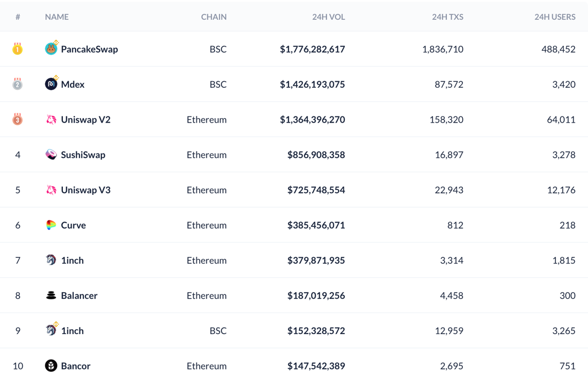Click the Bancor logo icon
The height and width of the screenshot is (381, 588).
pos(51,366)
